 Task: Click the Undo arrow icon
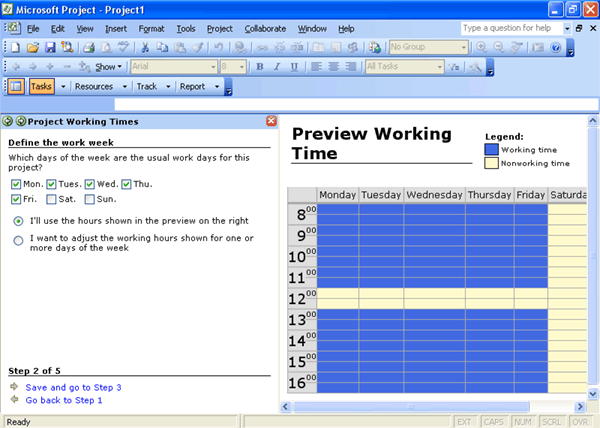(218, 47)
